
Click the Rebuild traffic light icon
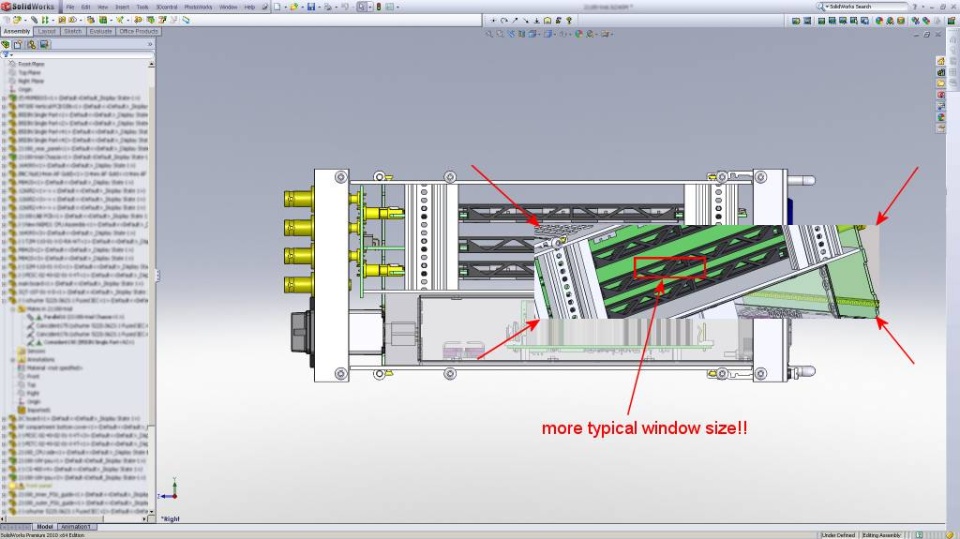point(378,7)
